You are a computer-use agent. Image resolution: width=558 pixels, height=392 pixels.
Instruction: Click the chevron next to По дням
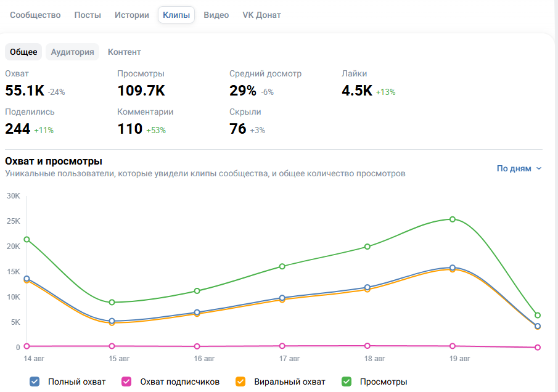[539, 169]
